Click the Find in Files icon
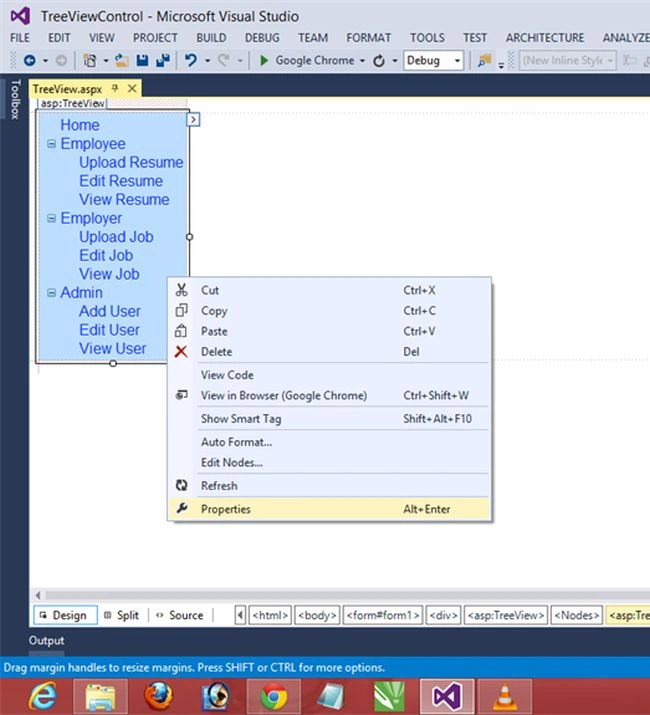The width and height of the screenshot is (650, 715). (484, 60)
